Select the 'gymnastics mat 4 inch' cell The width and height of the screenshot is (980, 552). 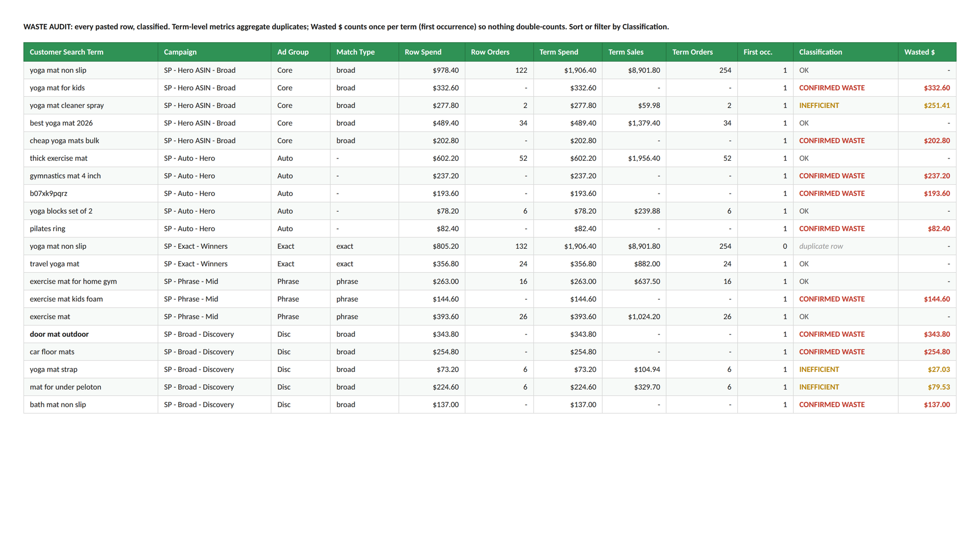(x=90, y=176)
